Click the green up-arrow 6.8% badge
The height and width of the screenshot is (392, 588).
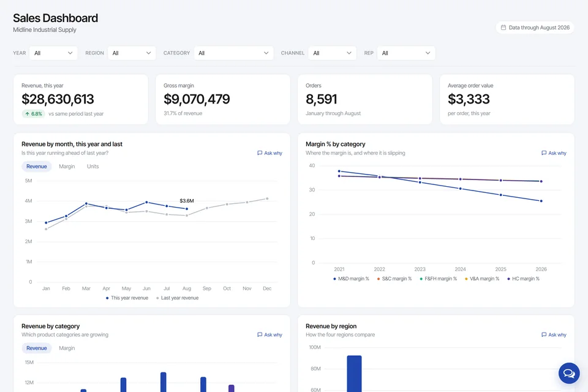point(33,114)
